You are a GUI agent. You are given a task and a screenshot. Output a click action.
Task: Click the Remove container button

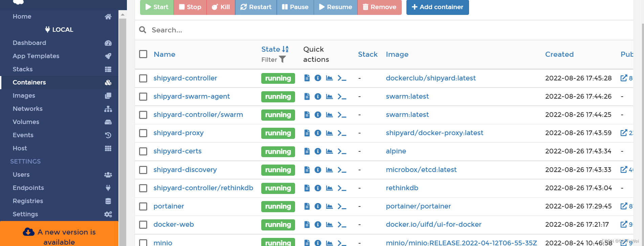coord(379,7)
